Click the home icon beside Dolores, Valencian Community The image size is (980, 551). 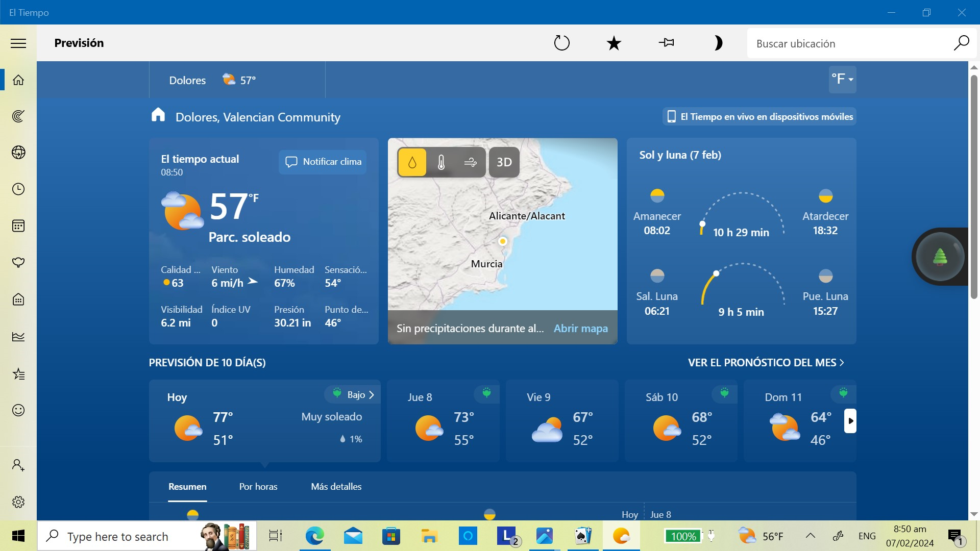(x=158, y=115)
